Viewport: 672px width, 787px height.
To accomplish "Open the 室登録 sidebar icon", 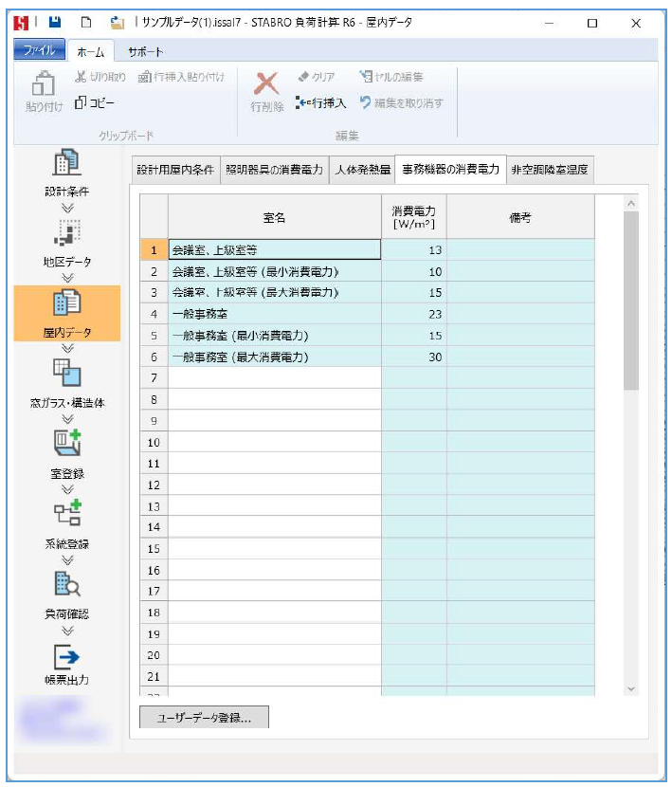I will click(x=66, y=444).
